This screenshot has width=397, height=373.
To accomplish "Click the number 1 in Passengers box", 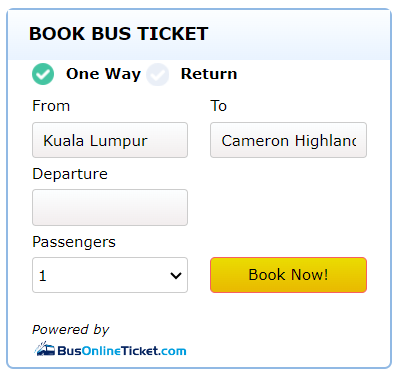I will coord(43,276).
